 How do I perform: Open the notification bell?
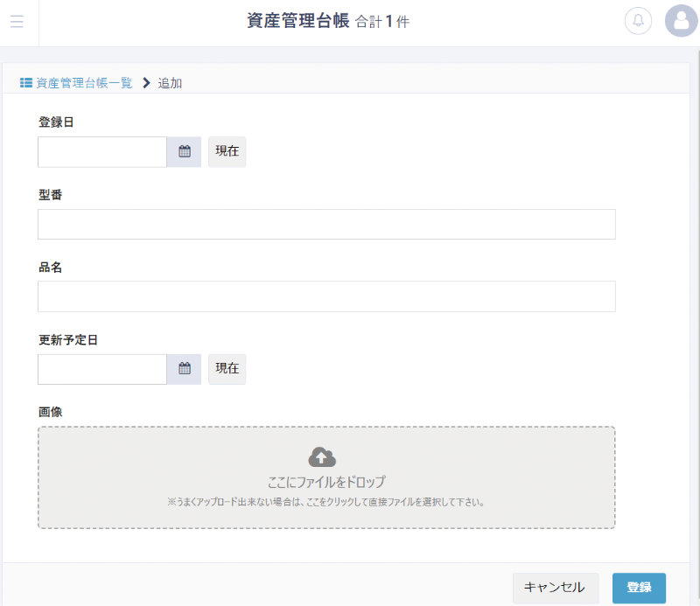[638, 22]
